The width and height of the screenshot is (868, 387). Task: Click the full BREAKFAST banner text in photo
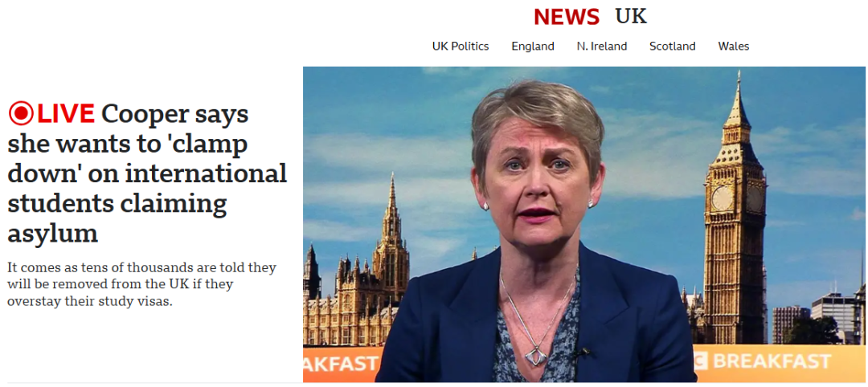coord(772,361)
